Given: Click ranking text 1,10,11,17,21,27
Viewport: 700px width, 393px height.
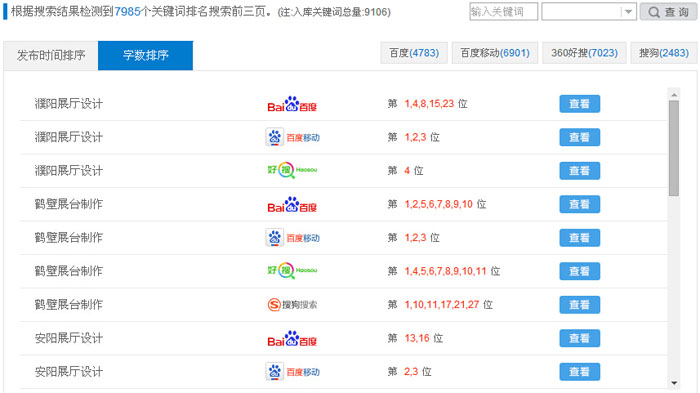Looking at the screenshot, I should pyautogui.click(x=442, y=305).
